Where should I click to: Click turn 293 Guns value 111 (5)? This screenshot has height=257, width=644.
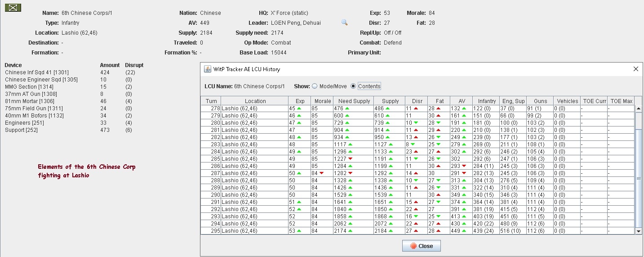click(536, 216)
